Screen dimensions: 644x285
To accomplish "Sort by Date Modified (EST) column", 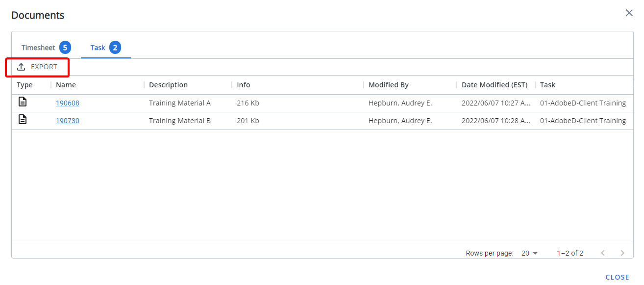I will [x=495, y=85].
